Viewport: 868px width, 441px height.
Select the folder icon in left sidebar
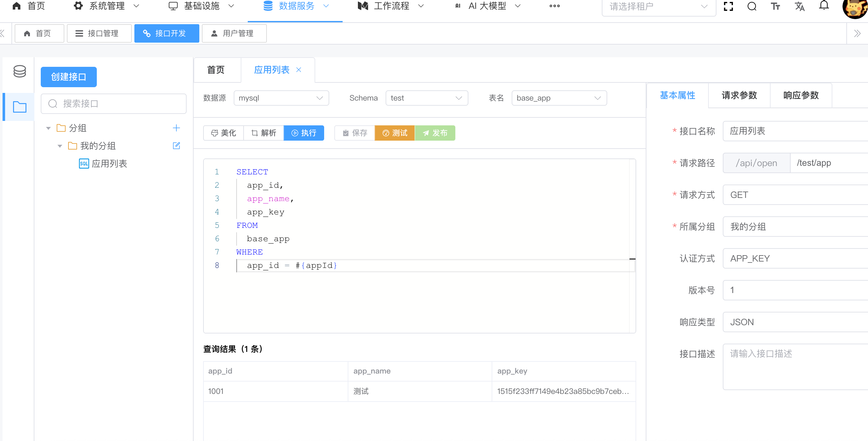tap(19, 107)
